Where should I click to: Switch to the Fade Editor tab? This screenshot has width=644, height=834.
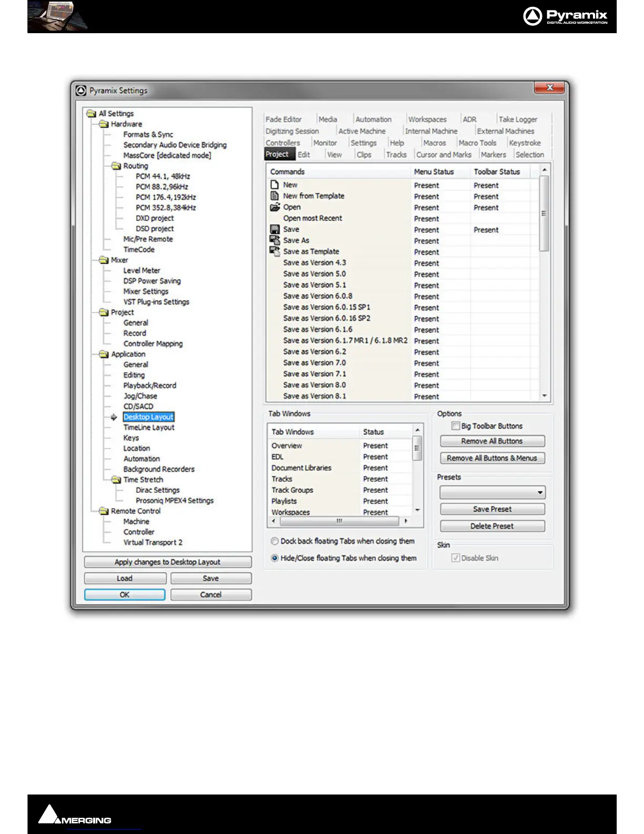pyautogui.click(x=284, y=120)
